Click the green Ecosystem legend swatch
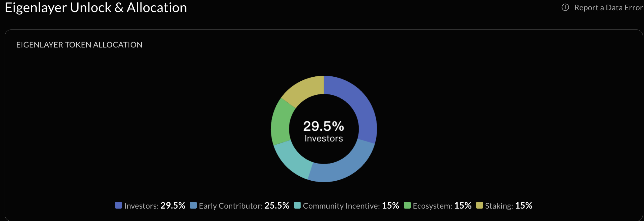The width and height of the screenshot is (644, 221). [x=407, y=205]
